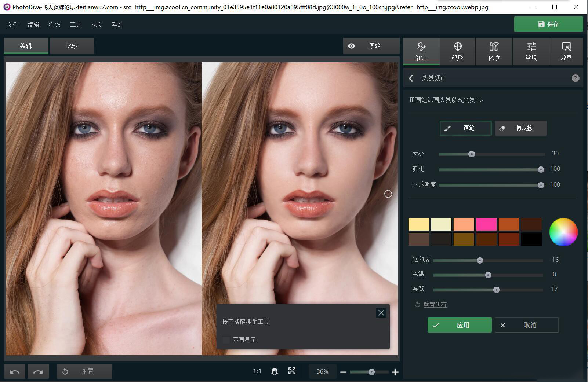This screenshot has height=382, width=588.
Task: Select the pink hair color swatch
Action: [486, 224]
